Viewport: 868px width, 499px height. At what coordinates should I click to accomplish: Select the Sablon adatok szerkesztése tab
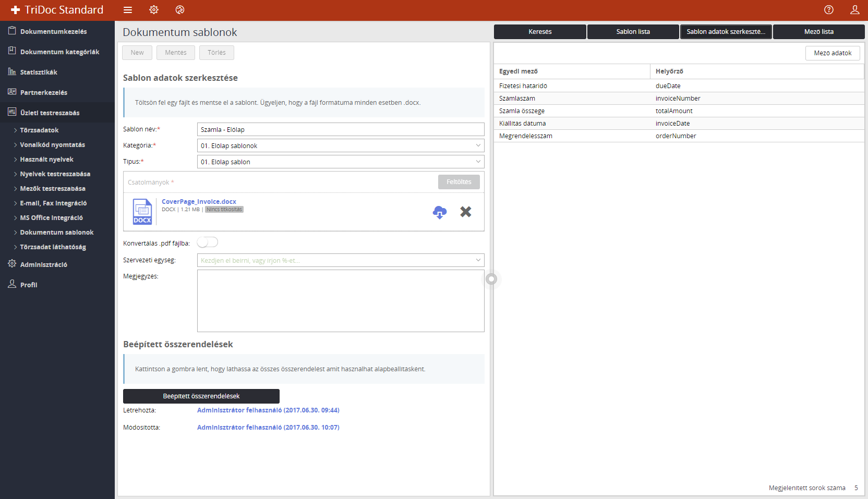[x=726, y=32]
